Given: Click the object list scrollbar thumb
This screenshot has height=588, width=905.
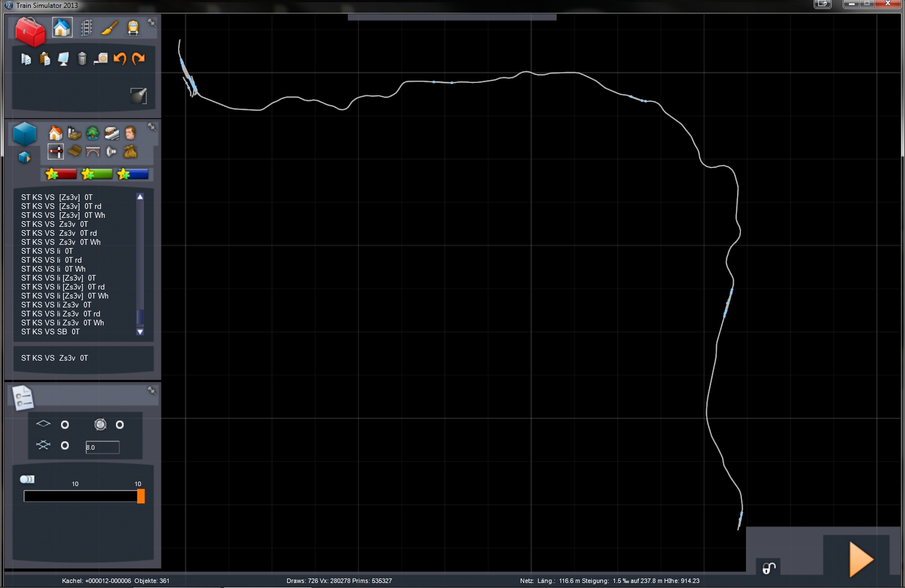Looking at the screenshot, I should pyautogui.click(x=140, y=317).
